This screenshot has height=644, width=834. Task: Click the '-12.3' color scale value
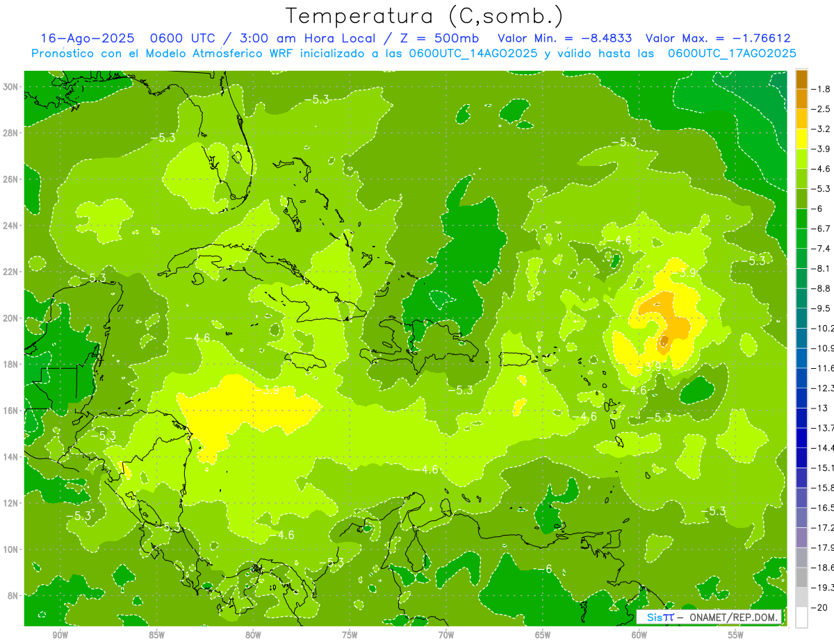pyautogui.click(x=824, y=388)
